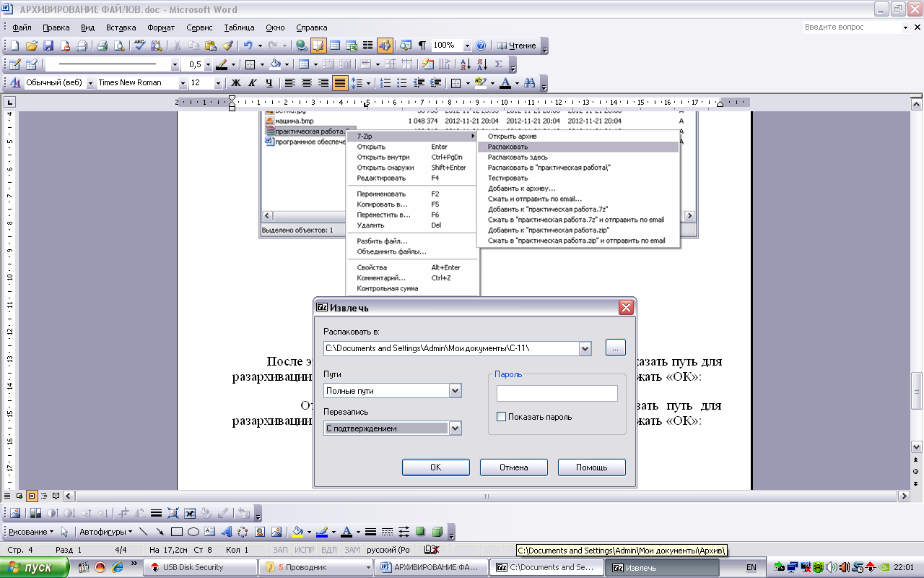Open the Формат menu
Image resolution: width=924 pixels, height=578 pixels.
click(161, 27)
